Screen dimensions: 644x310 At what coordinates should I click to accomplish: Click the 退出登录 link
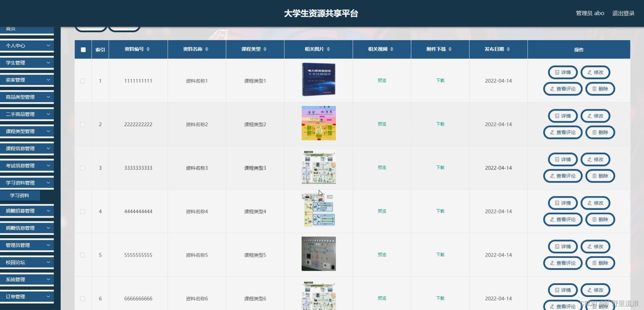pos(623,13)
